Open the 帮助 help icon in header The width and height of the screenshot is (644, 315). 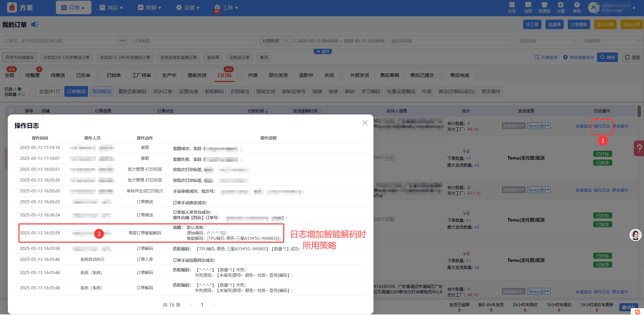577,7
